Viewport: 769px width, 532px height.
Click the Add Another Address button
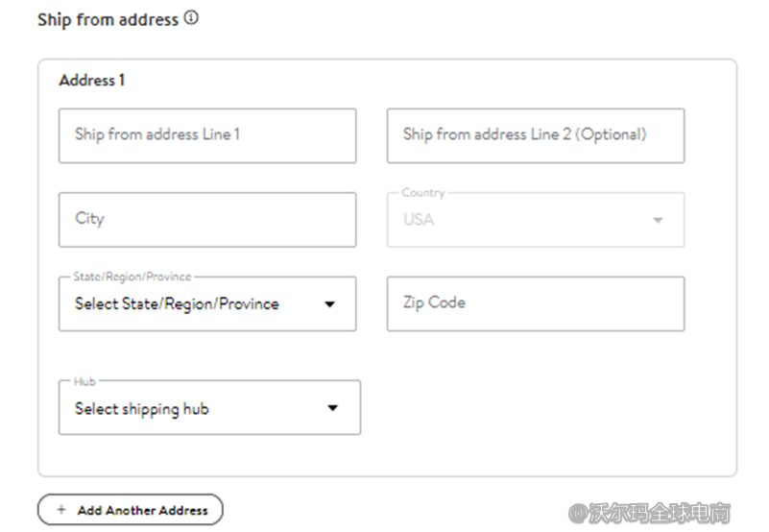[131, 510]
